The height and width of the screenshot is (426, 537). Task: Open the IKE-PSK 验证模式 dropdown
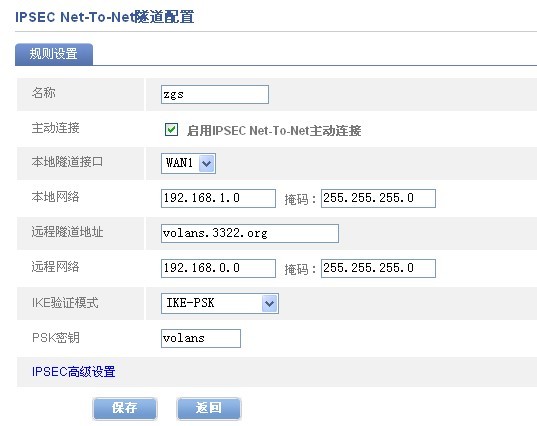pos(220,303)
